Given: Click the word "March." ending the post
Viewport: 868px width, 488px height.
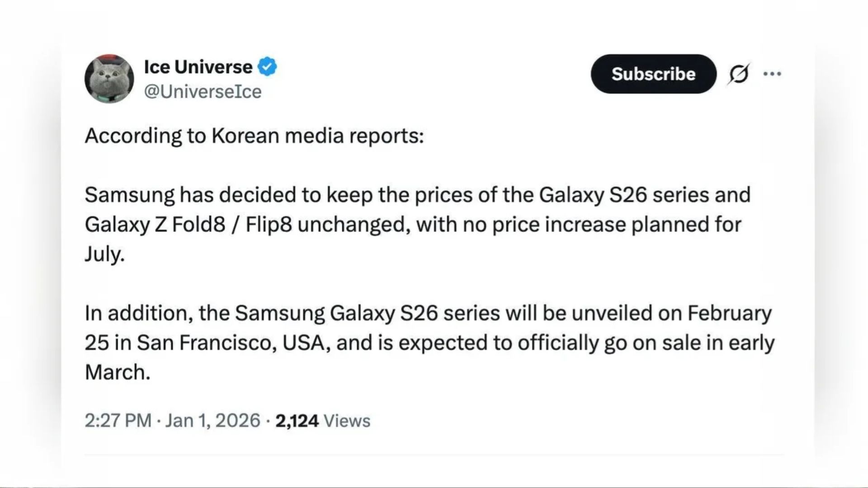Looking at the screenshot, I should click(117, 372).
